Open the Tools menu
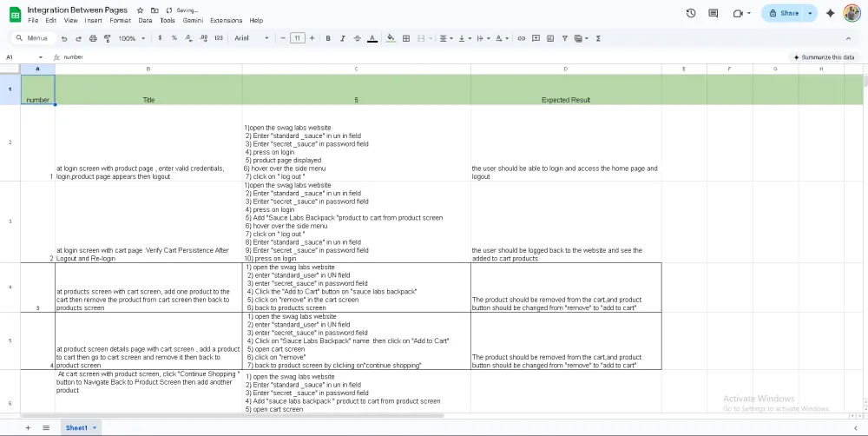Image resolution: width=868 pixels, height=436 pixels. (168, 21)
